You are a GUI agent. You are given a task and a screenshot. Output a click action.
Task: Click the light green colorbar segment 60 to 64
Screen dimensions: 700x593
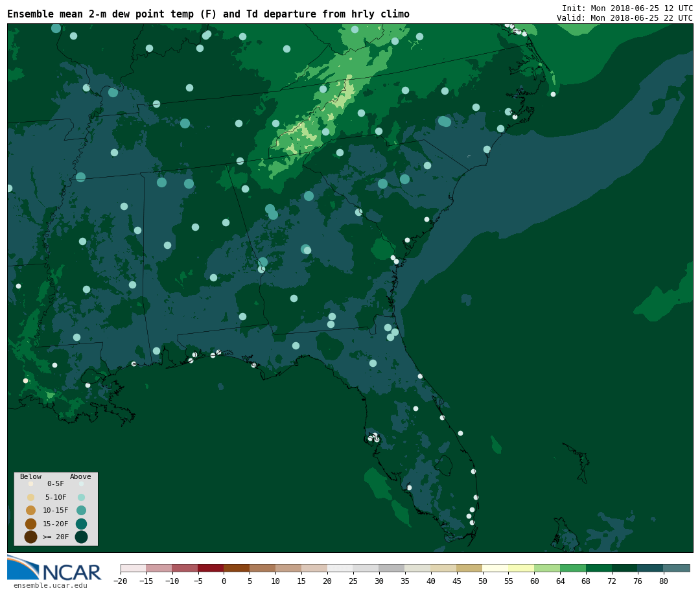point(548,568)
